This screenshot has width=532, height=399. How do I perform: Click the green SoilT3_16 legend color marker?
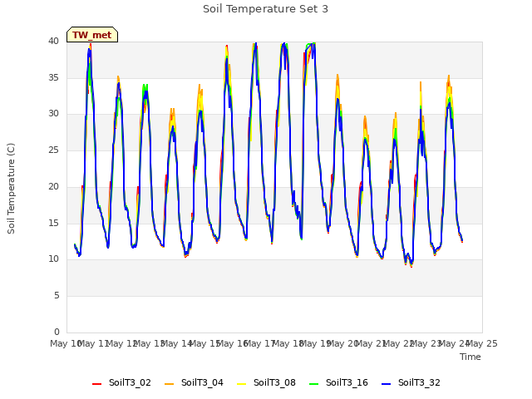coord(314,384)
